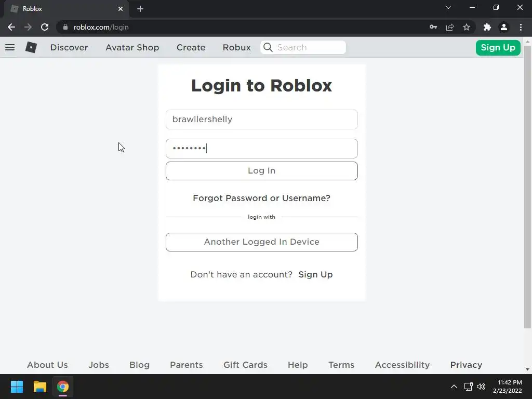
Task: Follow the Sign Up link below form
Action: click(x=315, y=274)
